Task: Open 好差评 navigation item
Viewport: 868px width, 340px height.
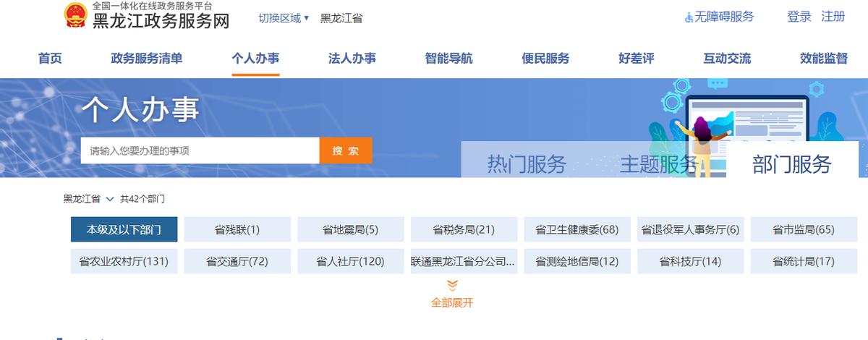Action: [637, 59]
